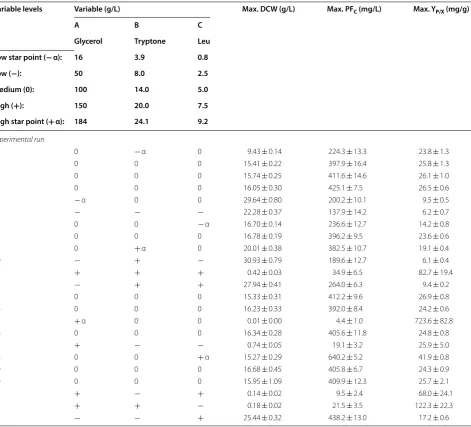Click the 'Variable (g/L)' column header
The height and width of the screenshot is (427, 471).
tap(97, 9)
